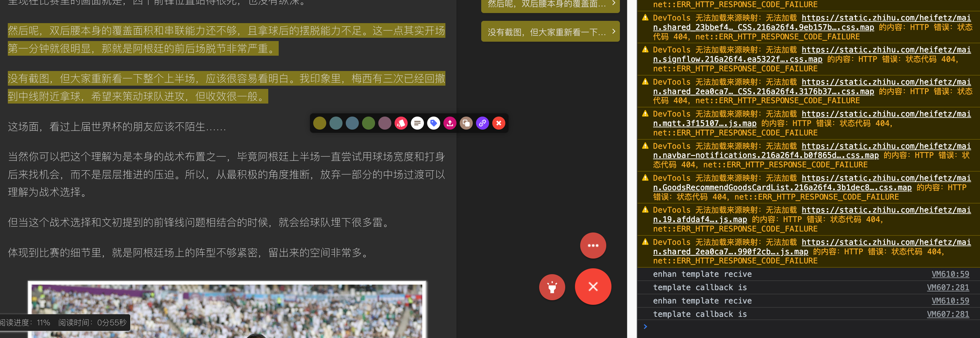This screenshot has height=338, width=980.
Task: Click paragraph '这场面，看过上届世界杯的朋友应该不陌生'
Action: 117,127
